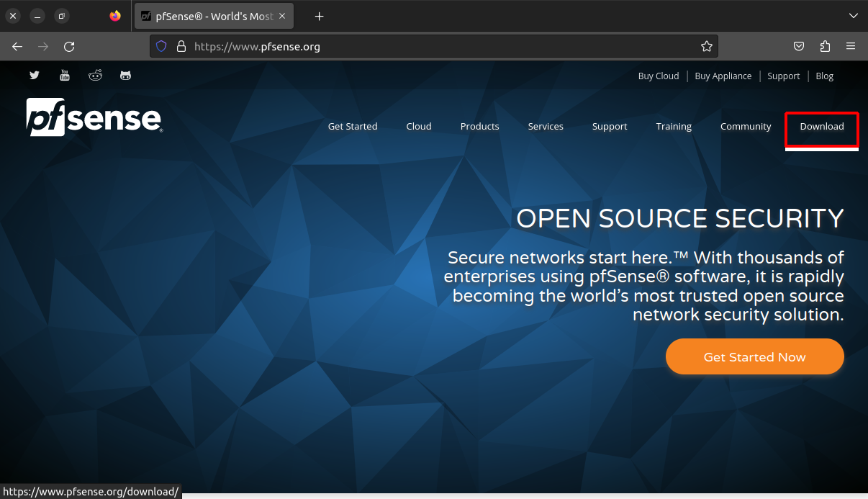Click the Firefox icon in title bar
Viewport: 868px width, 499px height.
point(115,16)
